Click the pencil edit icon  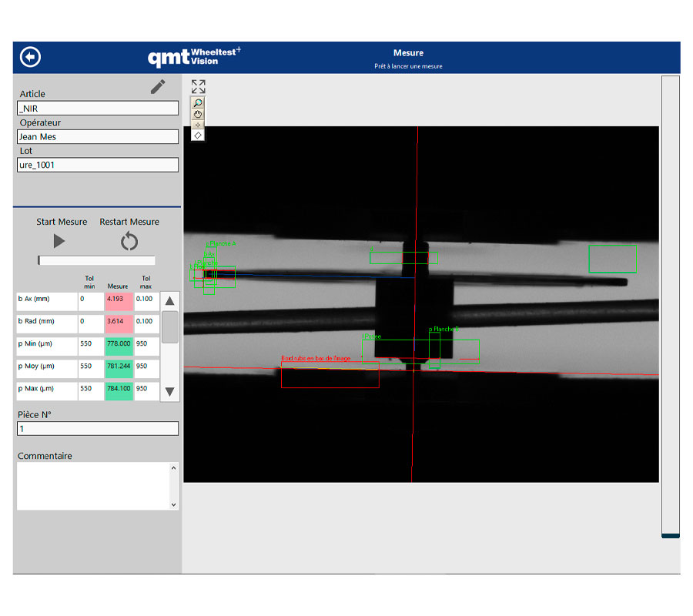pos(158,87)
